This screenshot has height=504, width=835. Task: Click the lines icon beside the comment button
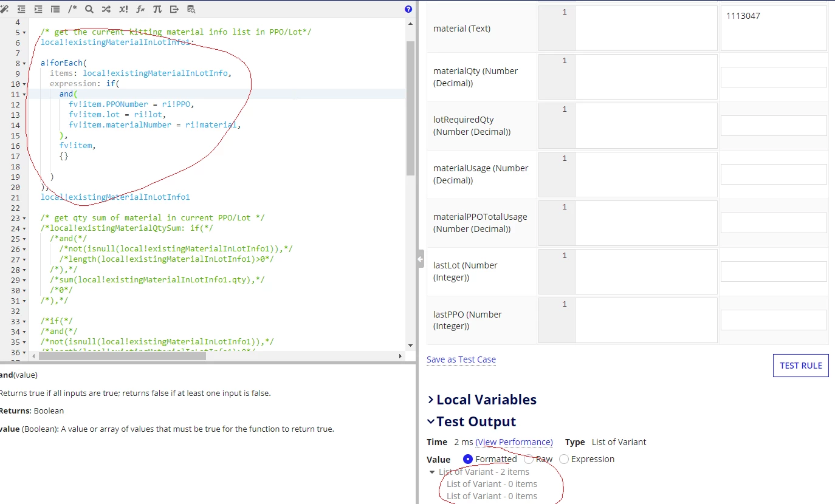tap(55, 9)
